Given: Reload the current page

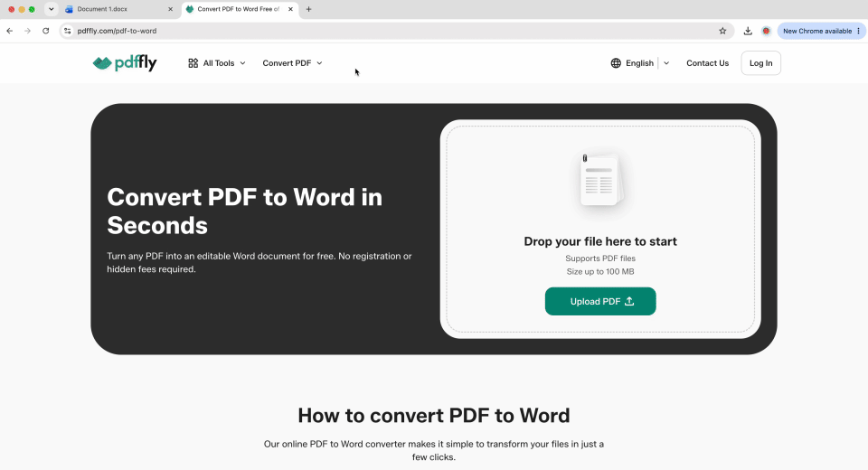Looking at the screenshot, I should click(x=46, y=31).
